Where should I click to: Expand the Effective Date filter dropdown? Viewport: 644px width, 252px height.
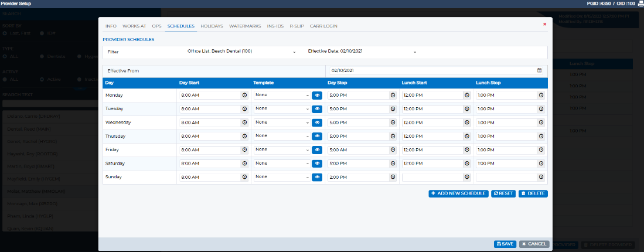[362, 52]
